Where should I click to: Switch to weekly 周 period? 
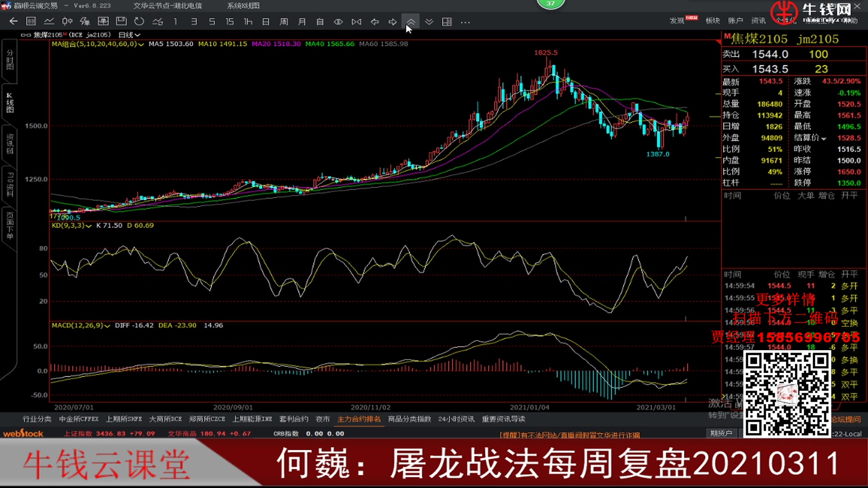point(284,21)
